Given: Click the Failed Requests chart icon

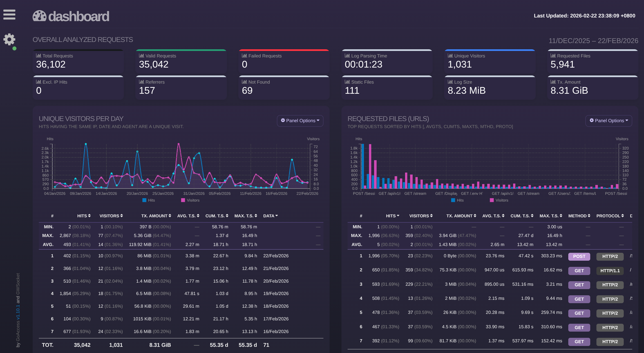Looking at the screenshot, I should click(x=244, y=56).
